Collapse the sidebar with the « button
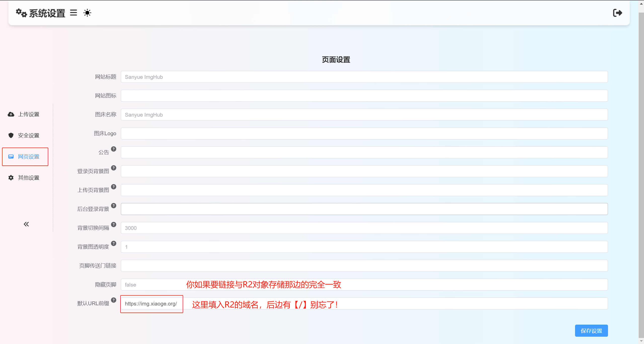The image size is (644, 344). tap(26, 224)
